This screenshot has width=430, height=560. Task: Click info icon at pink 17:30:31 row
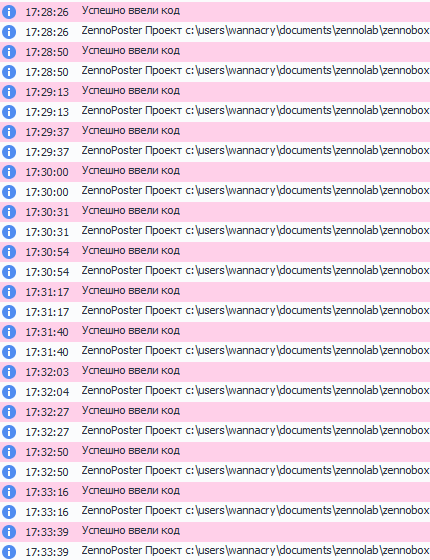(9, 212)
